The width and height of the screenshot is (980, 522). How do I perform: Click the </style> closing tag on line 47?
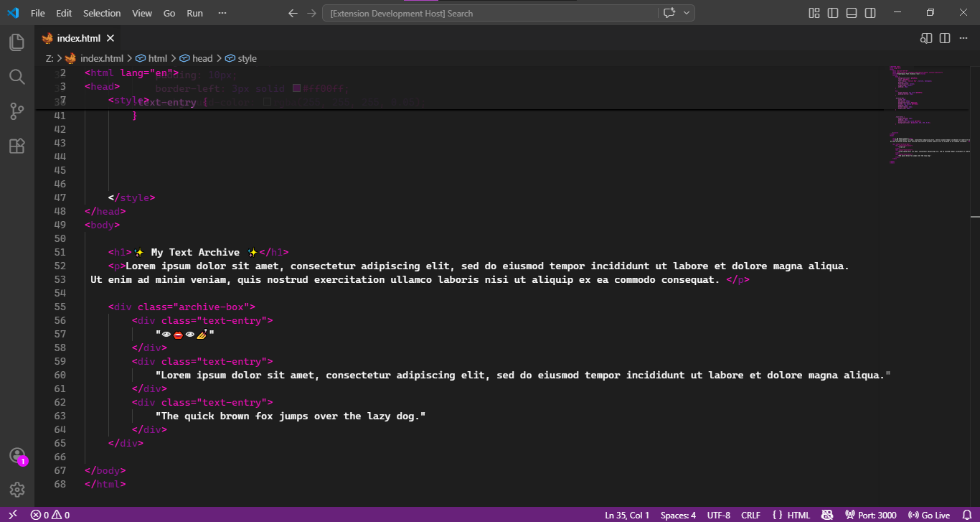(x=131, y=197)
